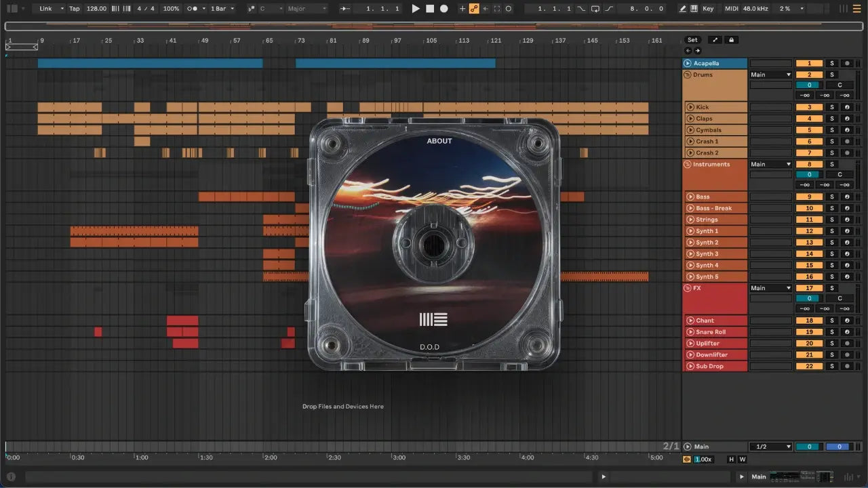The width and height of the screenshot is (868, 488).
Task: Click the 4 / 4 time signature field
Action: (x=146, y=9)
